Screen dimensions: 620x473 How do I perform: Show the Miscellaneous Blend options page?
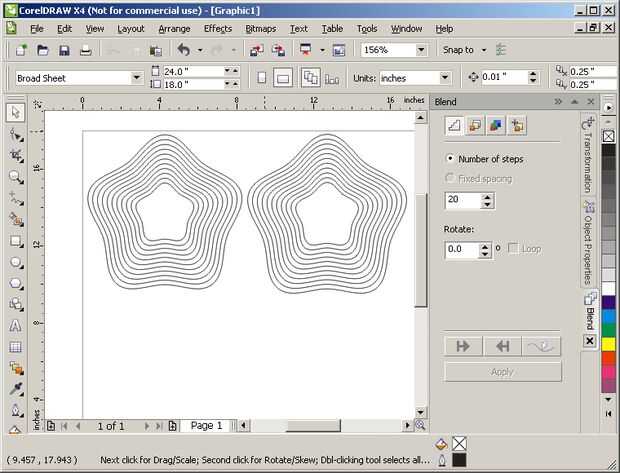point(517,126)
